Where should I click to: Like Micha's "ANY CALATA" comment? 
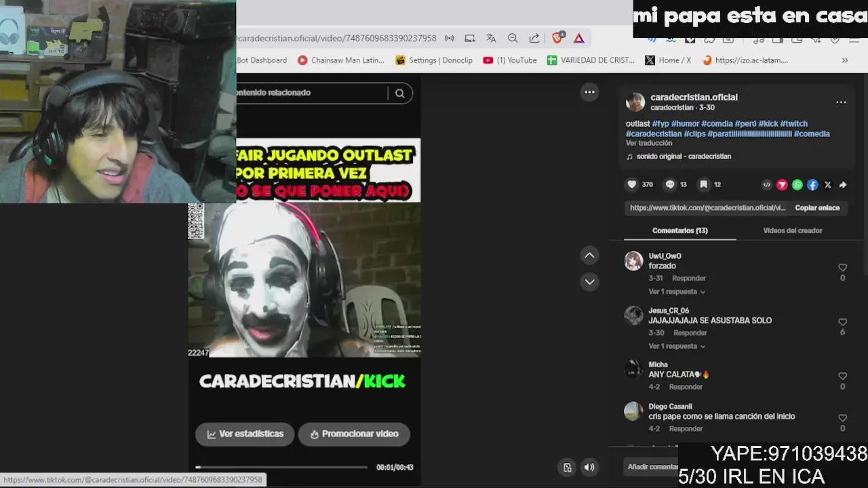842,376
